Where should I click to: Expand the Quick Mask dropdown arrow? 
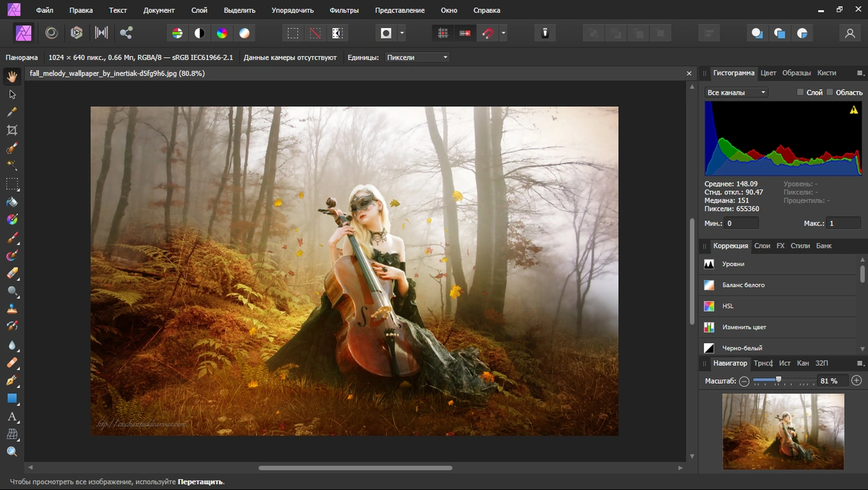[x=401, y=33]
